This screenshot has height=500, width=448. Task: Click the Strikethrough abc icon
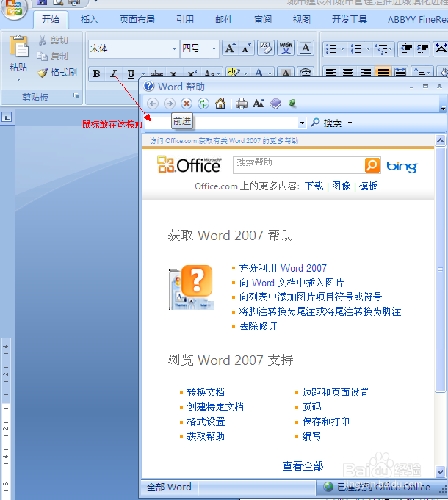tap(157, 74)
